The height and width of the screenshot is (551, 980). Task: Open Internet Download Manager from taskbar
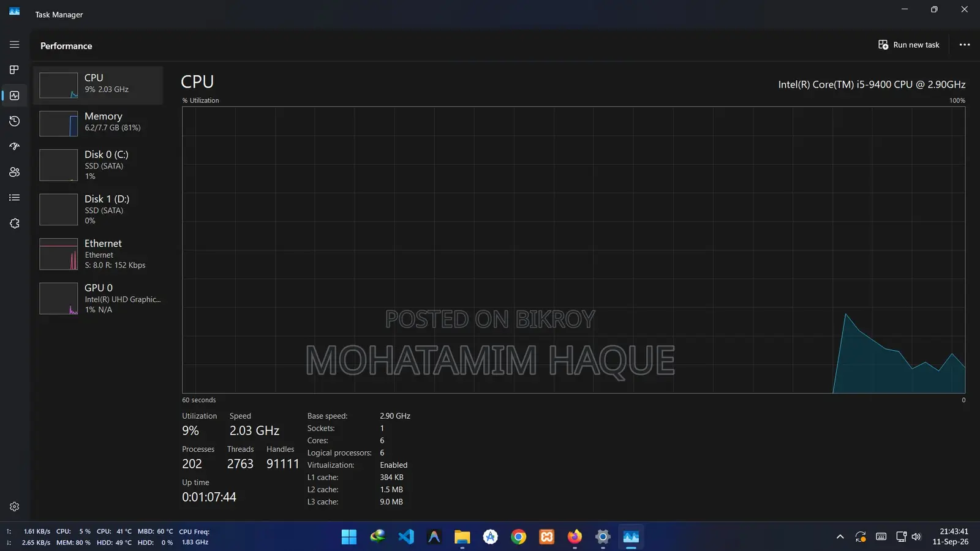tap(377, 537)
